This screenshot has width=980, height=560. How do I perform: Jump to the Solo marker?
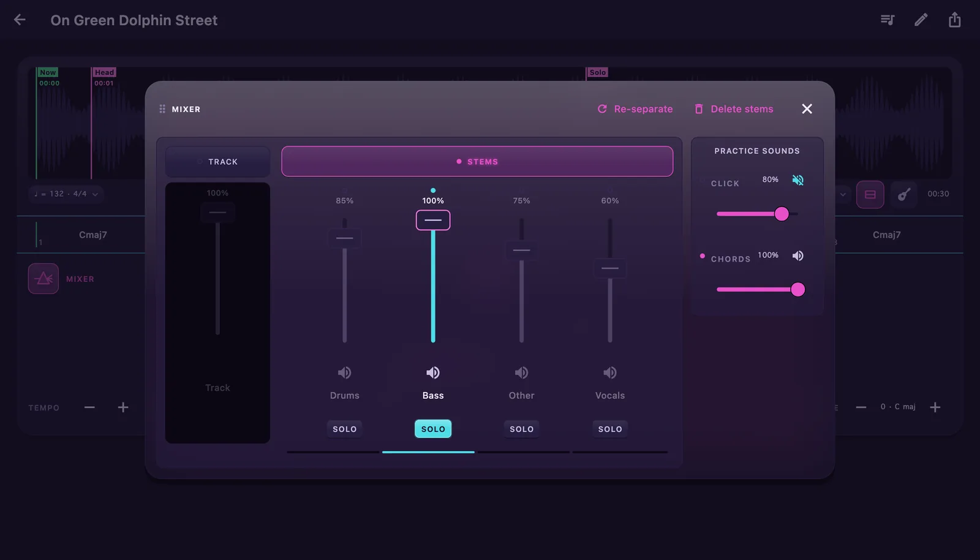(x=597, y=72)
